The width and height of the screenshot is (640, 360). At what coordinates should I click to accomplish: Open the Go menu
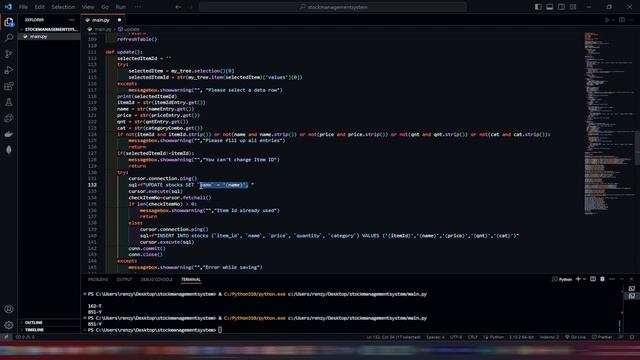pyautogui.click(x=105, y=7)
